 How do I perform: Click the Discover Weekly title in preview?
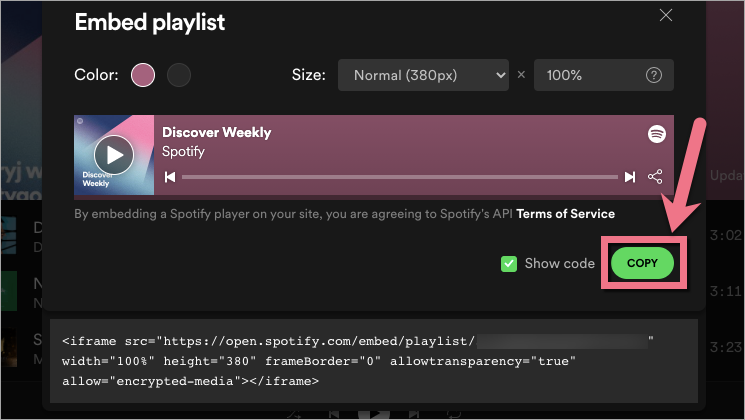[x=216, y=133]
